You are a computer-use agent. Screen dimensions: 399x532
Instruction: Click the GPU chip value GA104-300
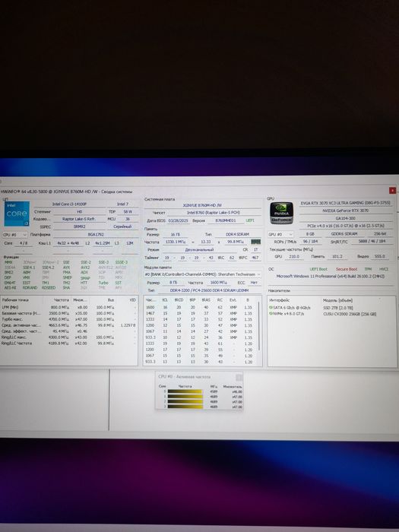tap(345, 219)
